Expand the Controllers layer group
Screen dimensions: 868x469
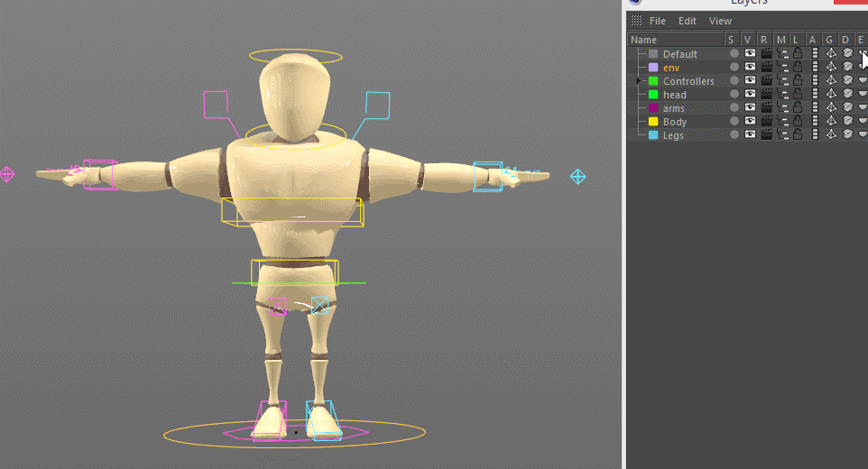coord(638,81)
